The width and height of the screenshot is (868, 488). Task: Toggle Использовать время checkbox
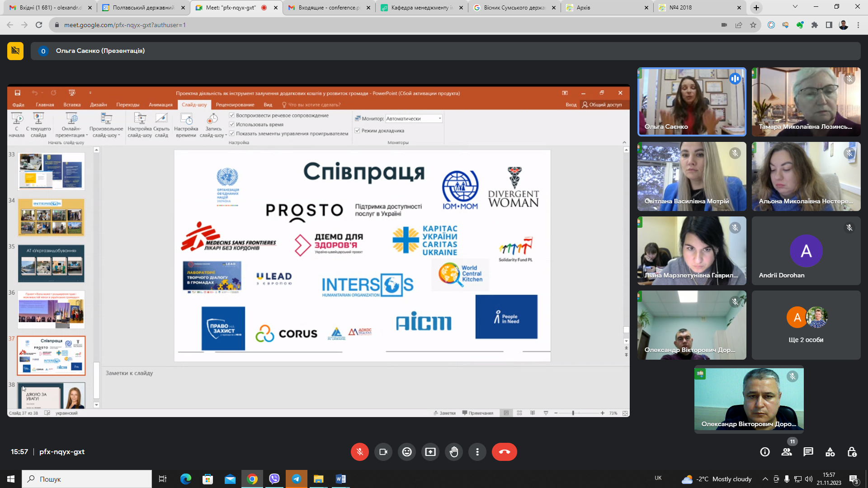[232, 125]
